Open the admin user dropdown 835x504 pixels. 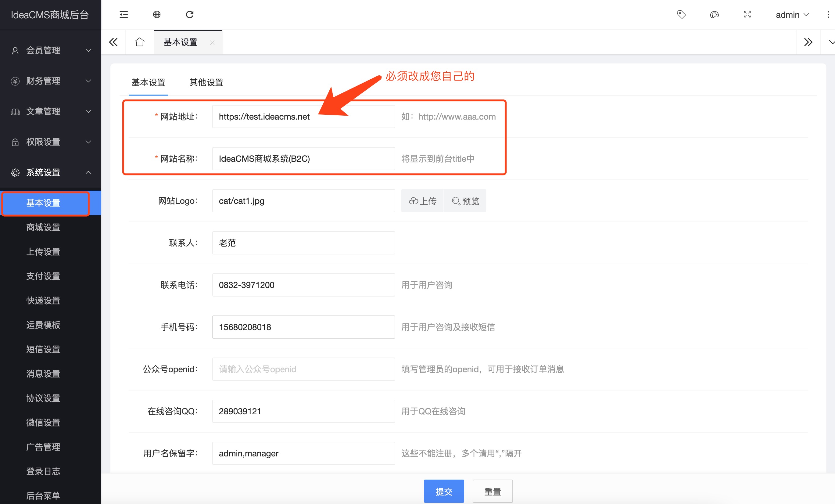point(792,15)
